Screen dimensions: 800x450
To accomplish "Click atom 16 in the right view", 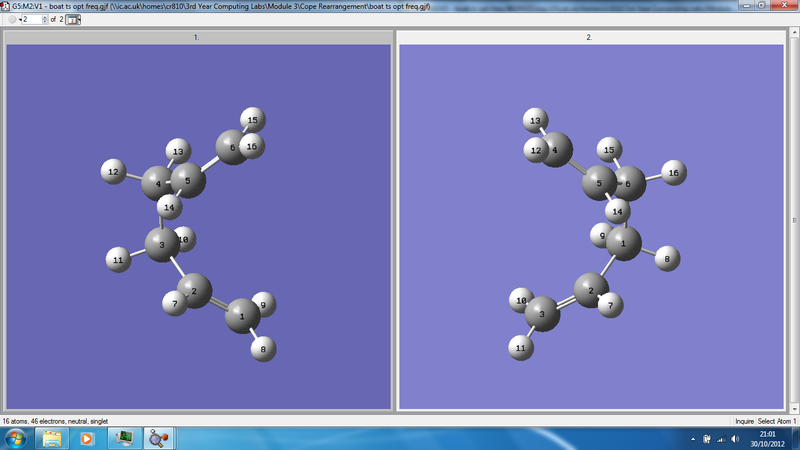I will 674,173.
